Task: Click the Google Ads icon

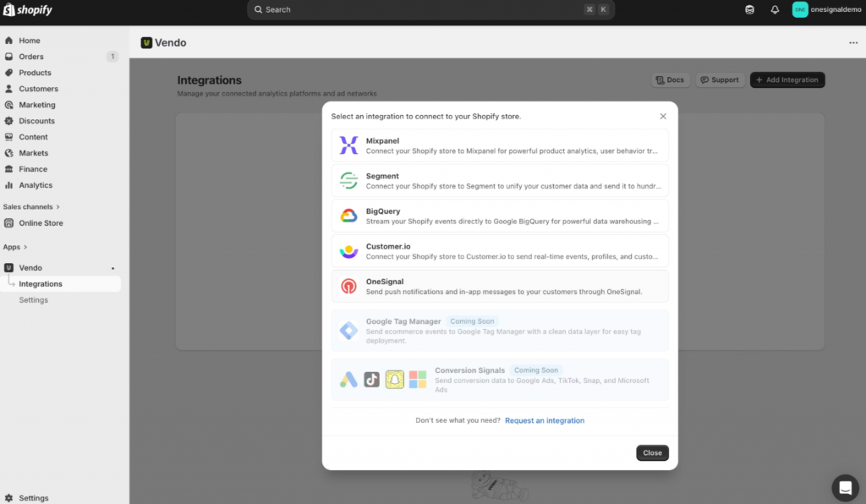Action: (348, 380)
